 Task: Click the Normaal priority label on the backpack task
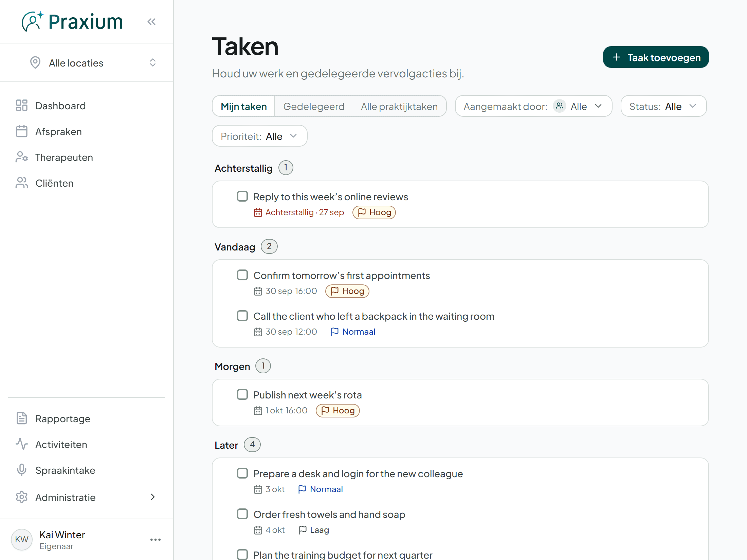pos(353,332)
